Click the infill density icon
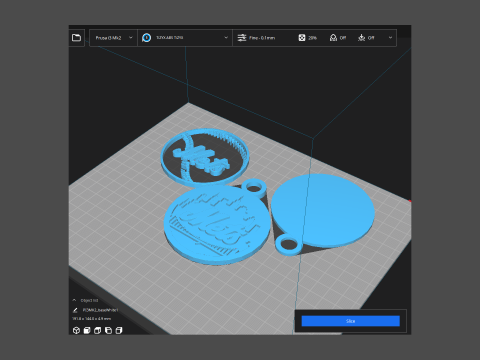Image resolution: width=480 pixels, height=360 pixels. (302, 38)
